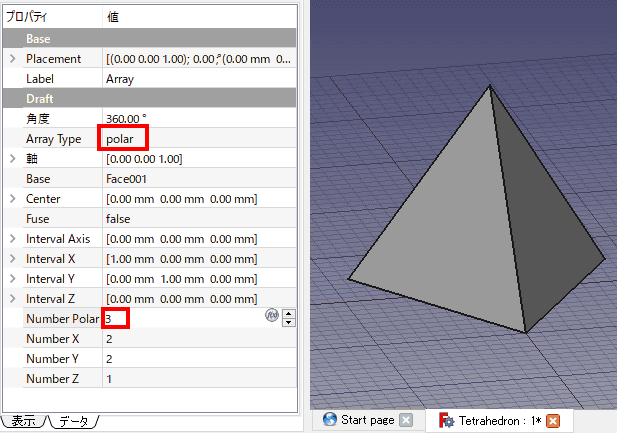Click the globe icon on Start page tab
This screenshot has height=433, width=617.
330,420
